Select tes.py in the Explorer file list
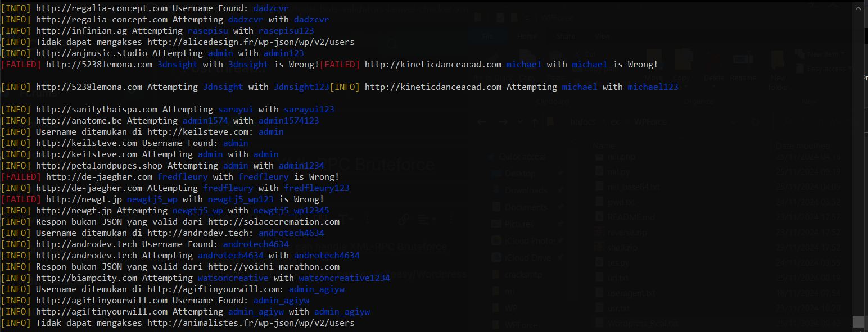 coord(613,262)
